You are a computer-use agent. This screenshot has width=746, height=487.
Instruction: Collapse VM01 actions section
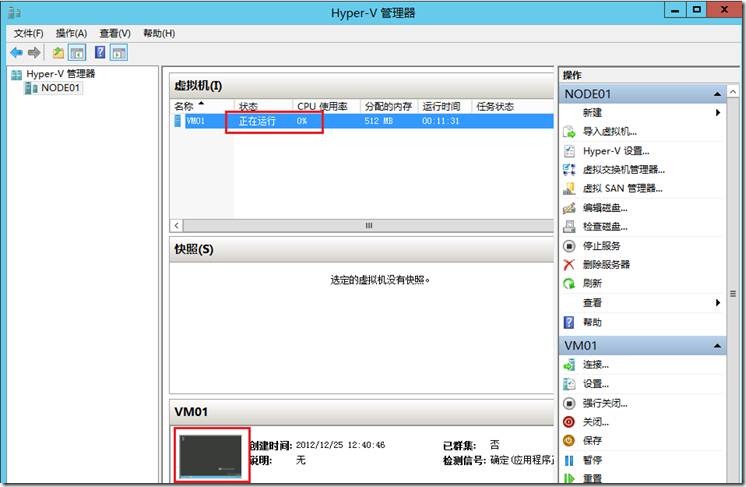pyautogui.click(x=717, y=346)
